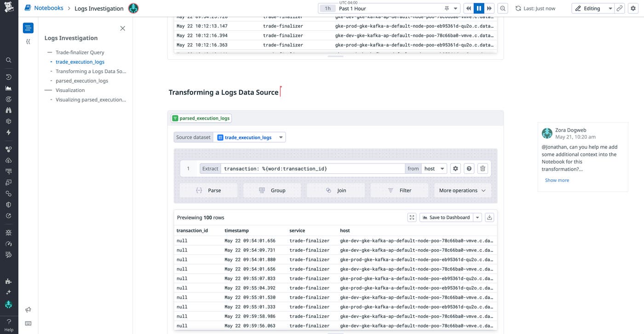The width and height of the screenshot is (644, 334).
Task: Pin the Past 1 Hour time frame
Action: click(446, 8)
